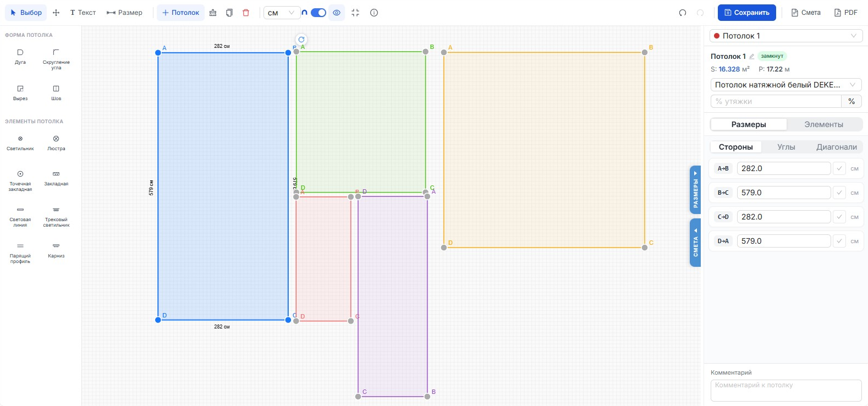Open the см units dropdown

(x=282, y=13)
